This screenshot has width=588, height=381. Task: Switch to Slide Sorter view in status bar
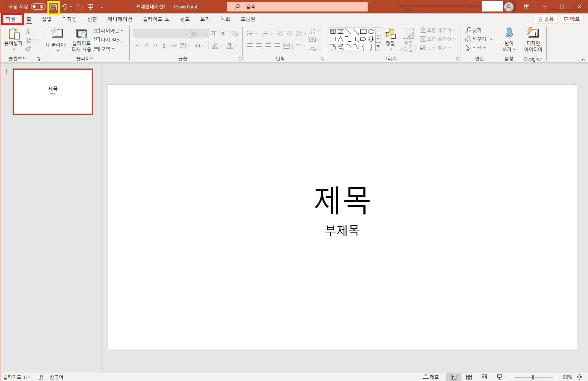(469, 377)
